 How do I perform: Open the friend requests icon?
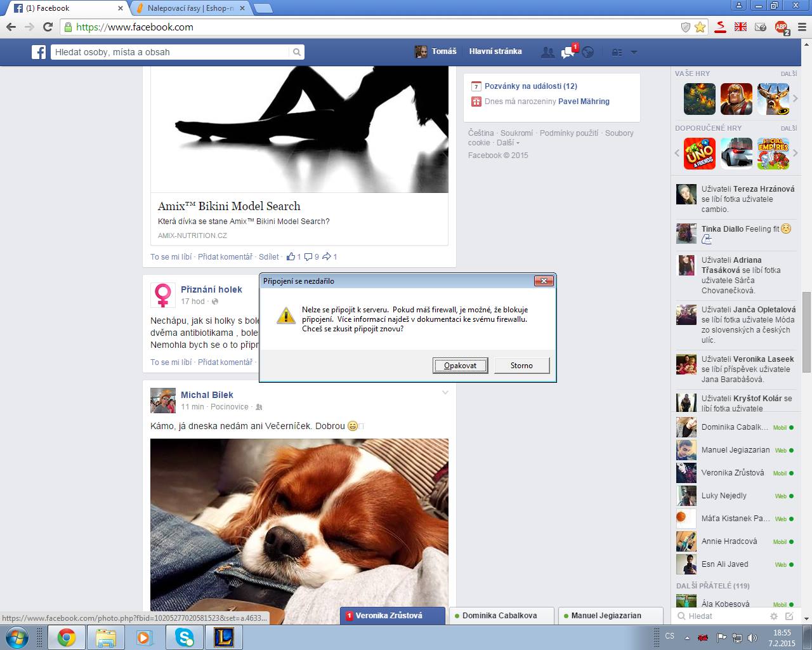tap(547, 52)
